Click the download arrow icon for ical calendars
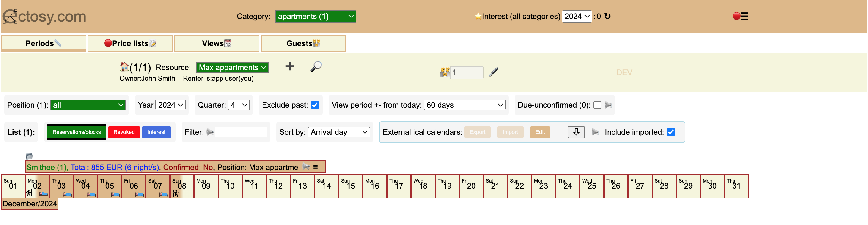The height and width of the screenshot is (225, 868). pos(576,132)
